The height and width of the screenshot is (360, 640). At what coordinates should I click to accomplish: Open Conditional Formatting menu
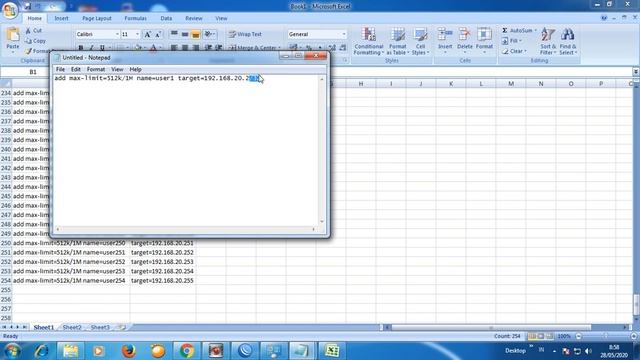[x=369, y=41]
